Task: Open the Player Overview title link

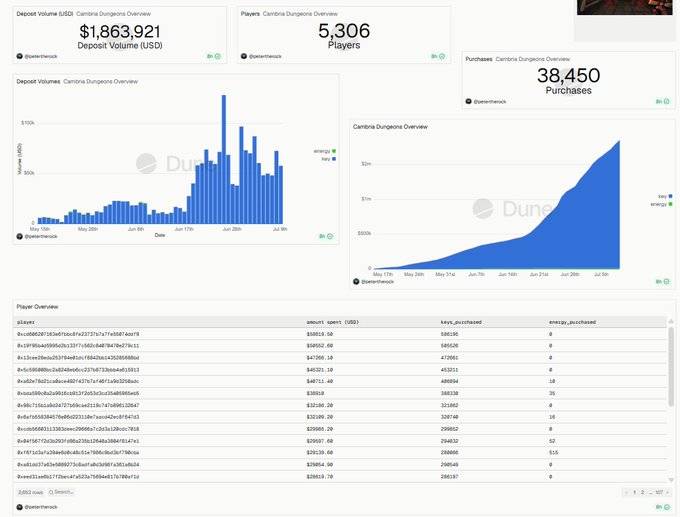Action: [x=37, y=307]
